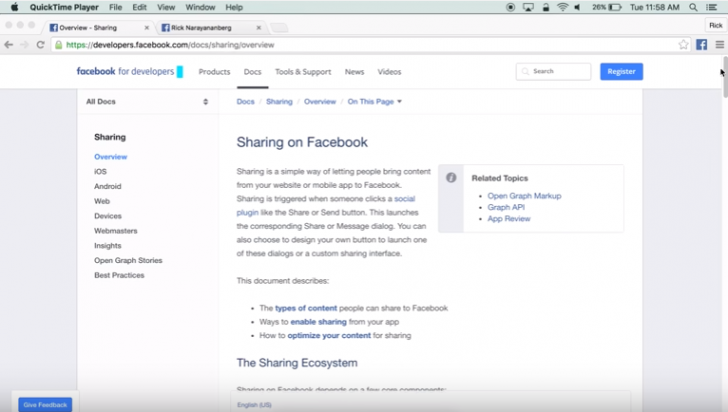Follow the types of content link
Image resolution: width=728 pixels, height=412 pixels.
pyautogui.click(x=306, y=308)
